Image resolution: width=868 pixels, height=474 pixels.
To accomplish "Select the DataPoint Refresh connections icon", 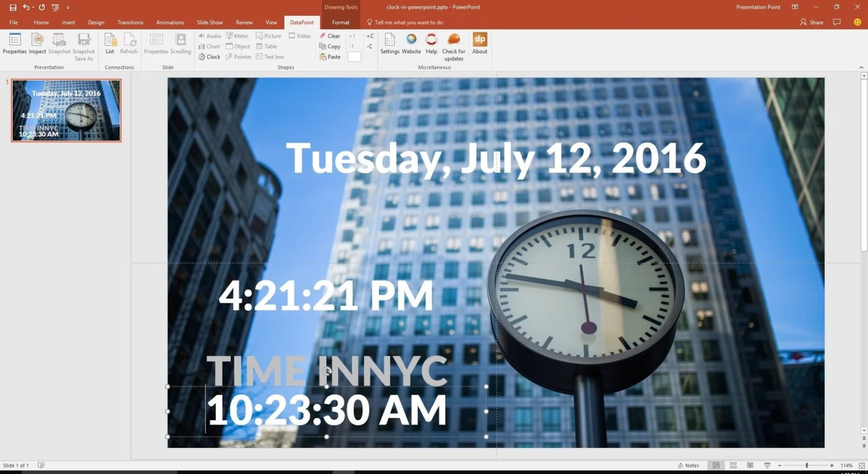I will [x=129, y=45].
